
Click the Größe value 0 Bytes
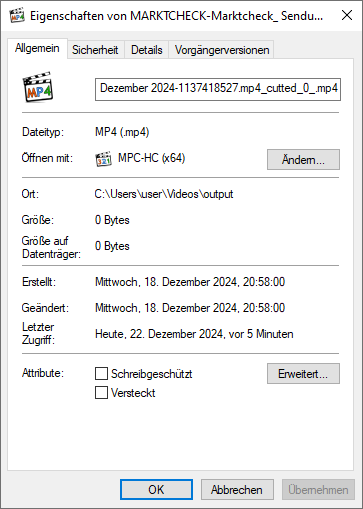click(x=112, y=220)
